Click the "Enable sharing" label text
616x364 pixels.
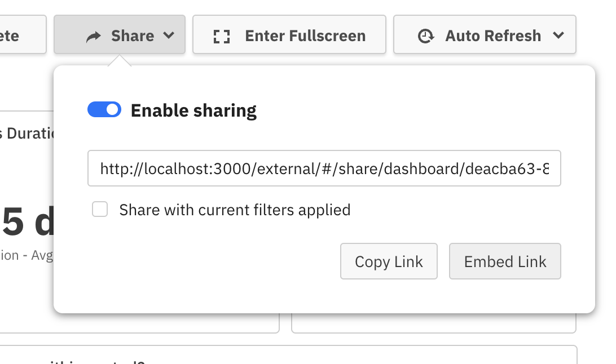point(193,110)
